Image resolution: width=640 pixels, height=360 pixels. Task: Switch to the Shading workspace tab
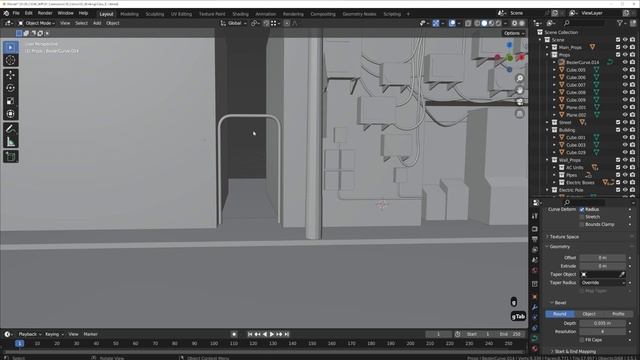click(x=240, y=14)
